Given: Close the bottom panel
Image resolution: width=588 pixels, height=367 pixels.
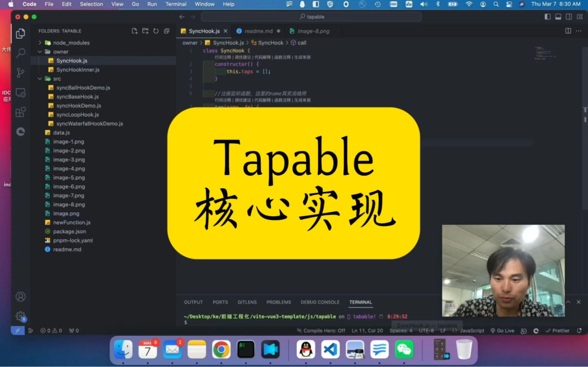Looking at the screenshot, I should (579, 302).
